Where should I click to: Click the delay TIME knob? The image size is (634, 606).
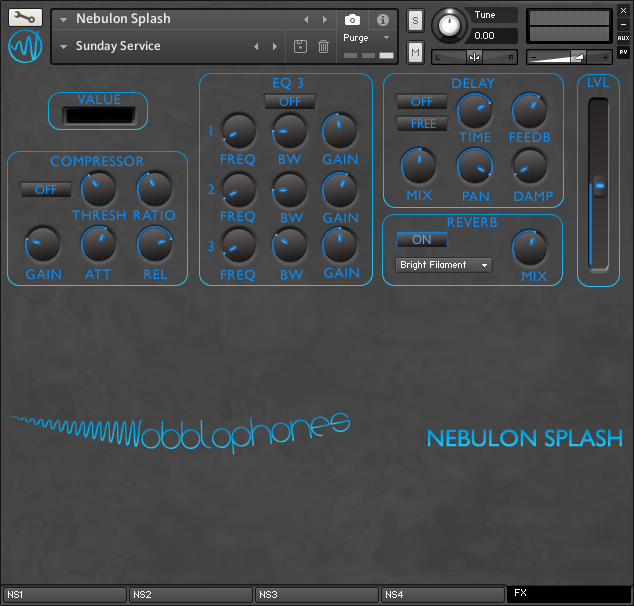coord(474,111)
